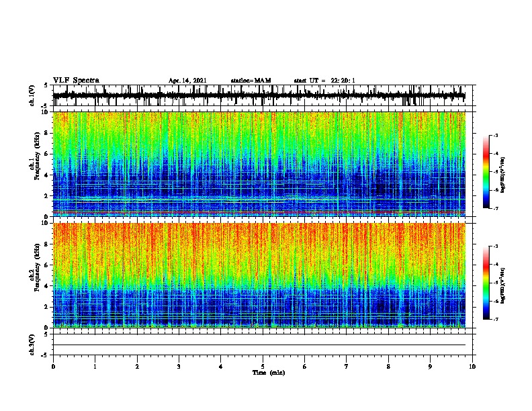Click the 'VLF Spectra' title text
This screenshot has width=532, height=411.
(x=76, y=81)
